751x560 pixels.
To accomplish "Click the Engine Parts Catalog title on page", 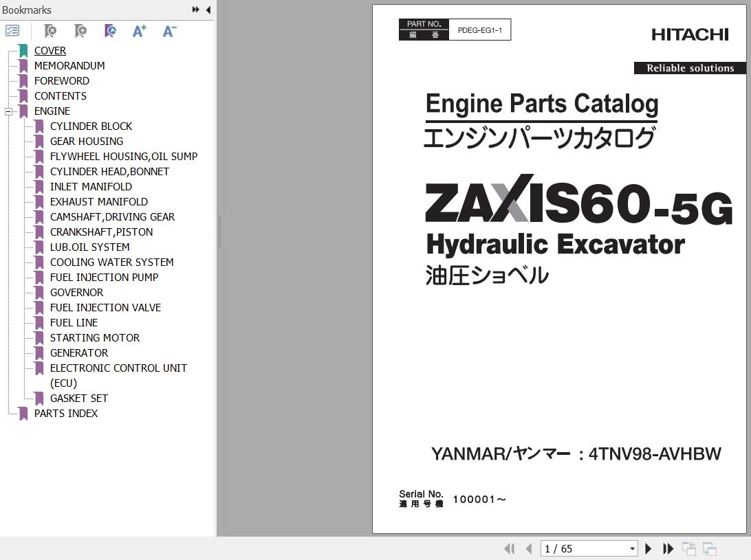I will click(x=542, y=104).
